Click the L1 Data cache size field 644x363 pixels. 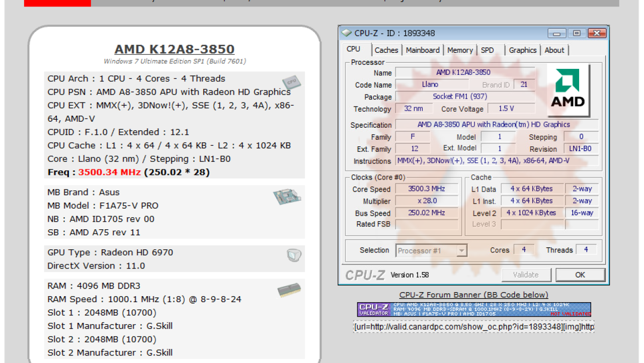(531, 189)
